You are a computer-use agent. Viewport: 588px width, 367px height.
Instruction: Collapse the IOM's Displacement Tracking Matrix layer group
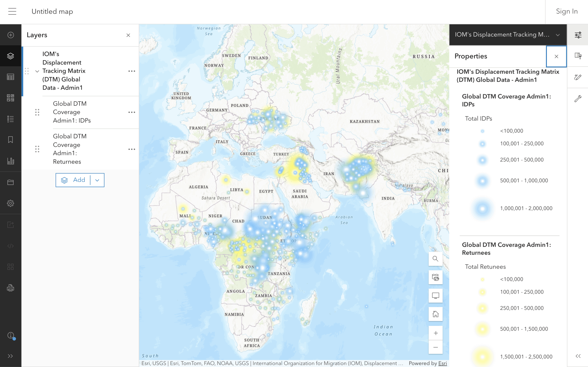point(37,71)
